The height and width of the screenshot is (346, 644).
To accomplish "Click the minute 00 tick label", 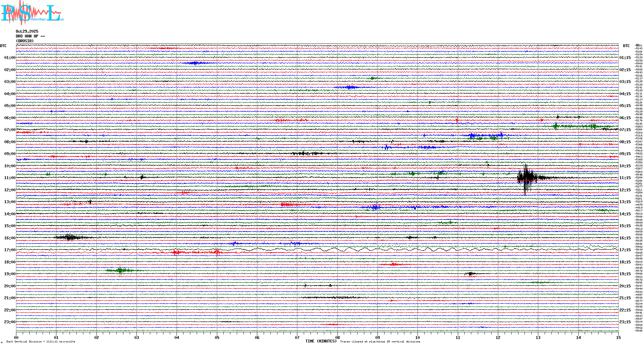I will pyautogui.click(x=16, y=337).
